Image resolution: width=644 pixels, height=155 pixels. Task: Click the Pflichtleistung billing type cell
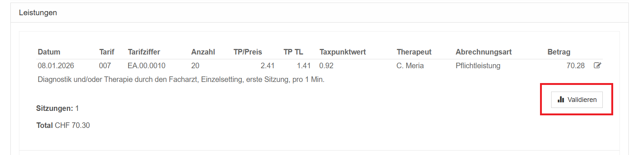pos(478,66)
